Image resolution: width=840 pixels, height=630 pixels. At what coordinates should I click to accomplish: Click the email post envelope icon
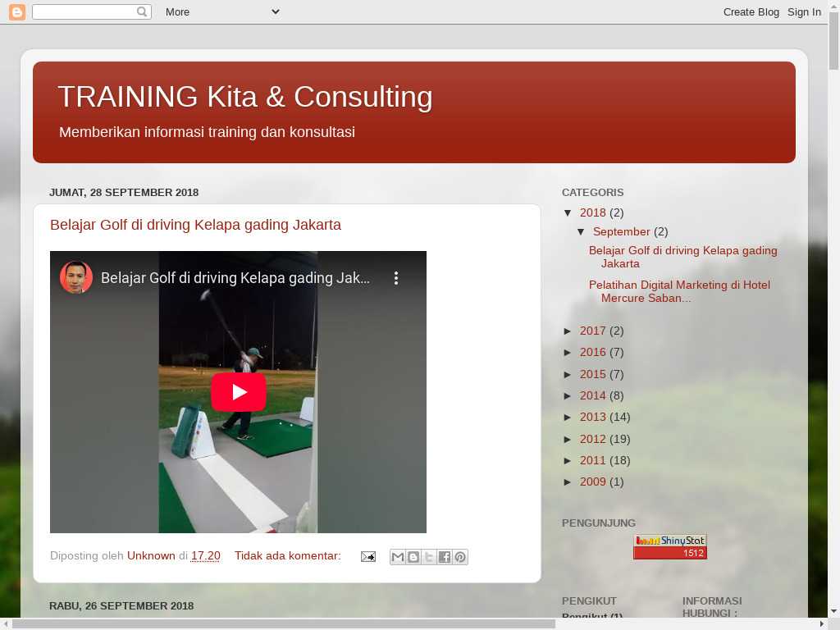[x=368, y=557]
